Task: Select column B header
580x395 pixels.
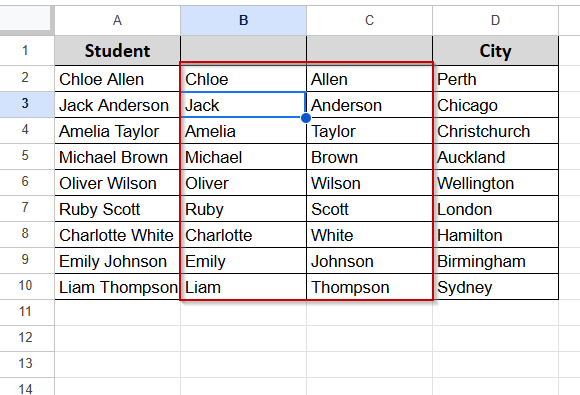Action: click(243, 20)
